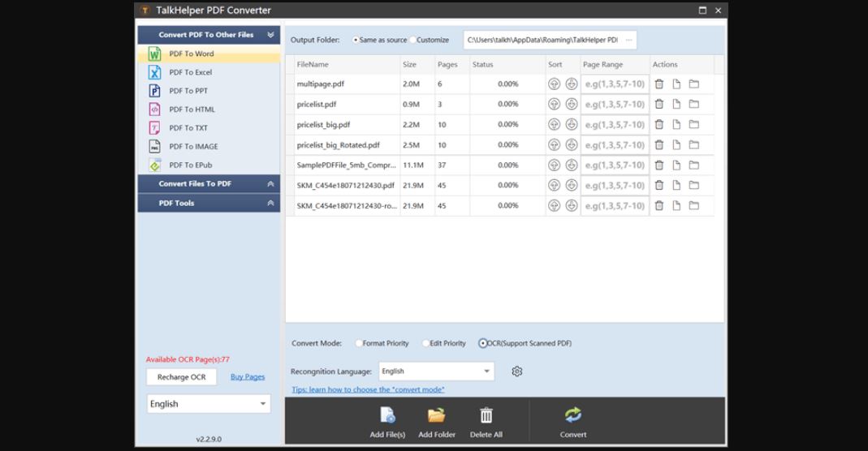This screenshot has height=451, width=868.
Task: Set page range for SKM_C454e18071212430.pdf
Action: [x=615, y=185]
